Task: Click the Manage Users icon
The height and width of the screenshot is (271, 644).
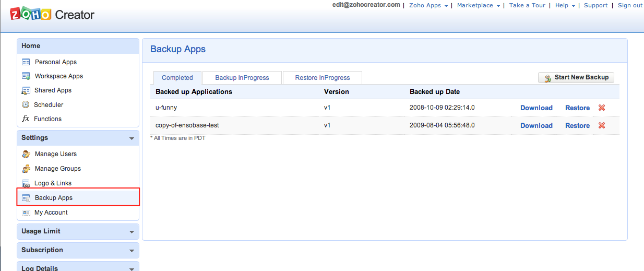Action: point(26,154)
